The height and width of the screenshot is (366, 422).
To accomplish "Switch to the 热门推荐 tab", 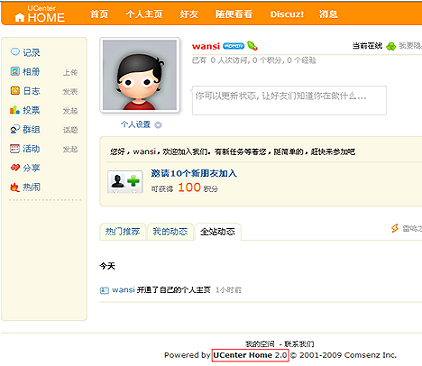I will 122,232.
